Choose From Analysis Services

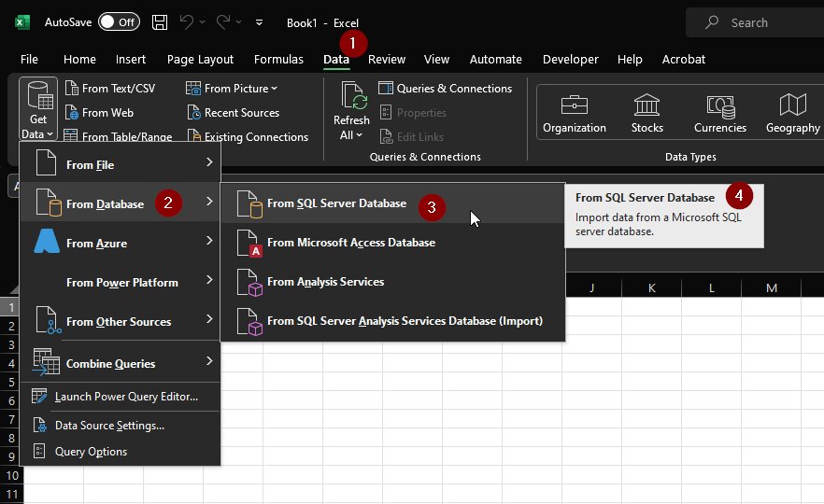click(x=393, y=282)
